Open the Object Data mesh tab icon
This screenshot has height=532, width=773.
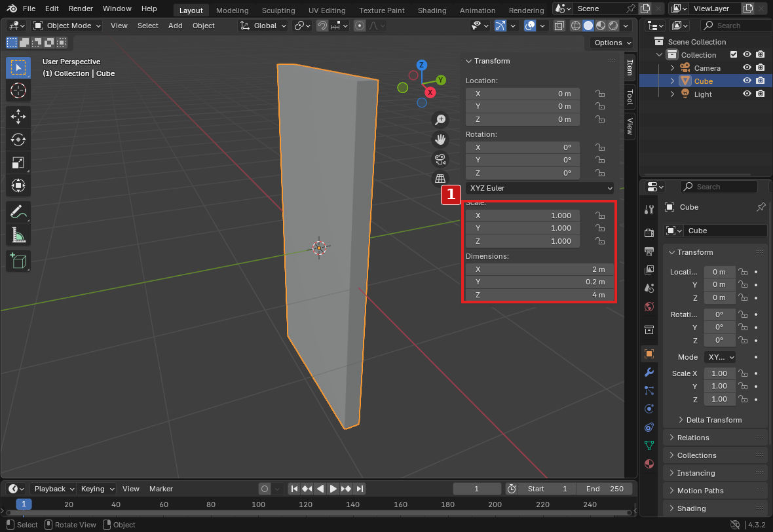[649, 446]
